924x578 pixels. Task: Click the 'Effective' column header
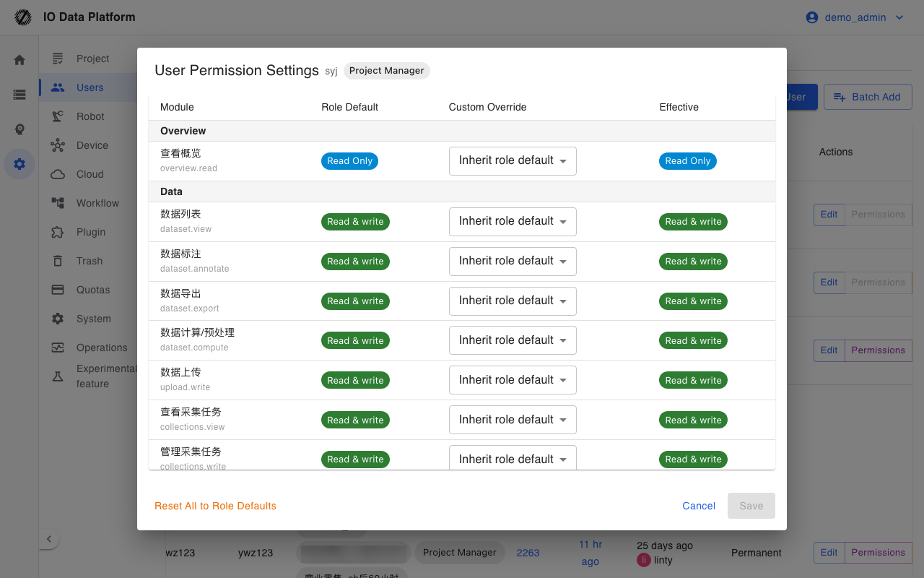click(679, 107)
